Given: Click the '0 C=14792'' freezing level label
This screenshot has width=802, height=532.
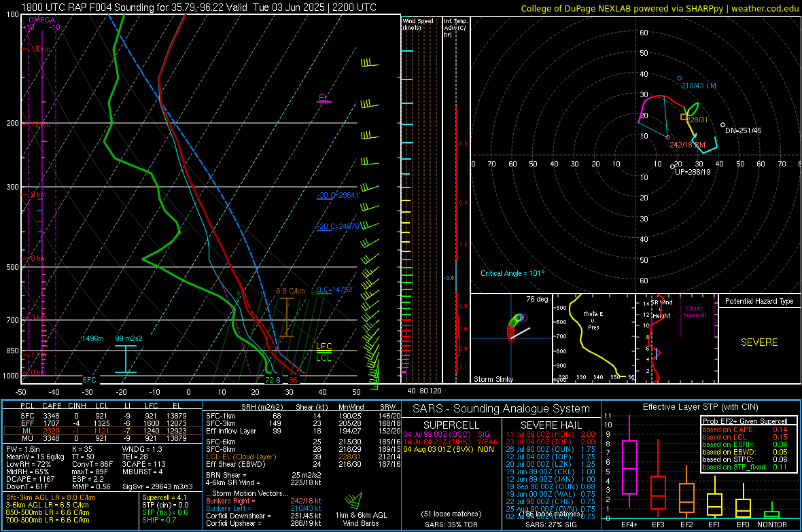Looking at the screenshot, I should [336, 289].
